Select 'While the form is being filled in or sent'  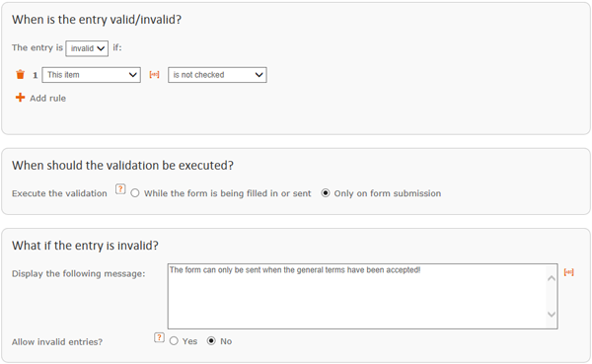click(x=135, y=193)
